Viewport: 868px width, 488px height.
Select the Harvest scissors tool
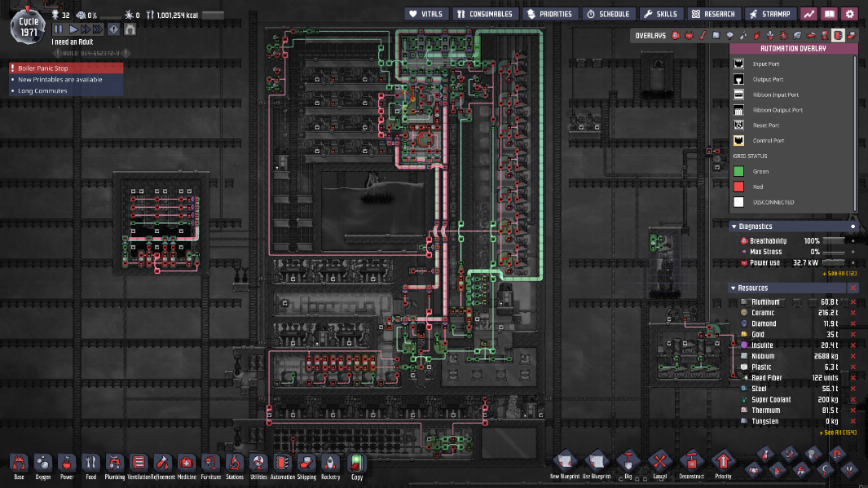pyautogui.click(x=849, y=470)
